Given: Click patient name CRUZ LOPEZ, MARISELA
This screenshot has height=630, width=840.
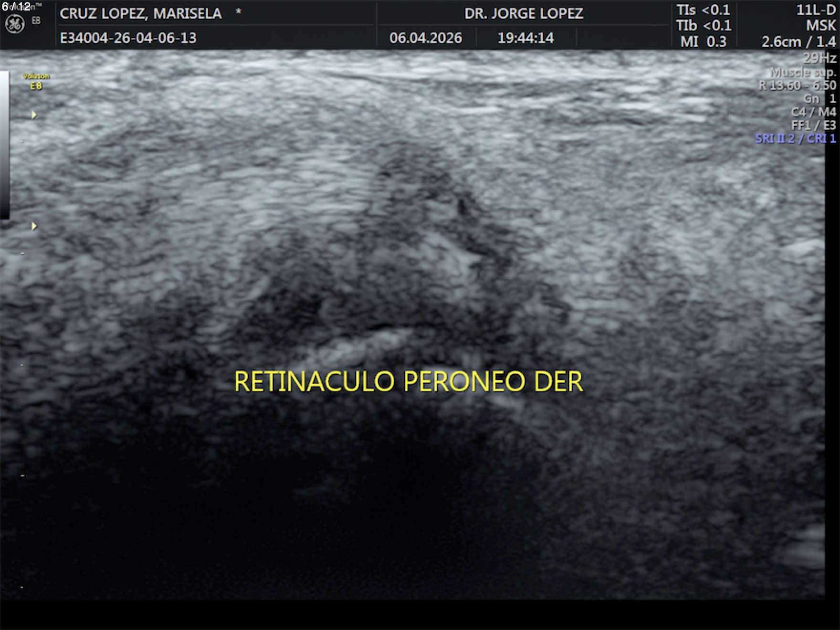Looking at the screenshot, I should coord(141,13).
